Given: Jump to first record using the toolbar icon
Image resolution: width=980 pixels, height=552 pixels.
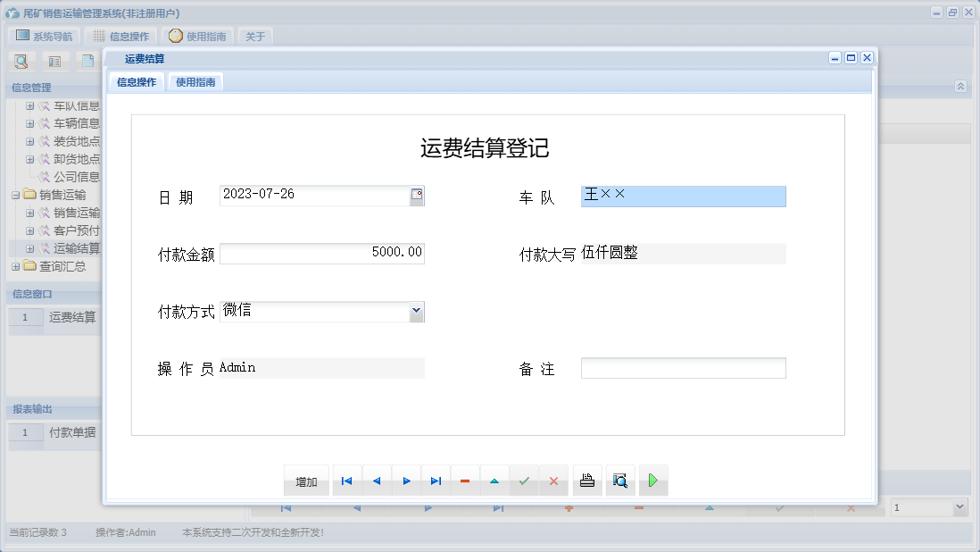Looking at the screenshot, I should tap(346, 481).
